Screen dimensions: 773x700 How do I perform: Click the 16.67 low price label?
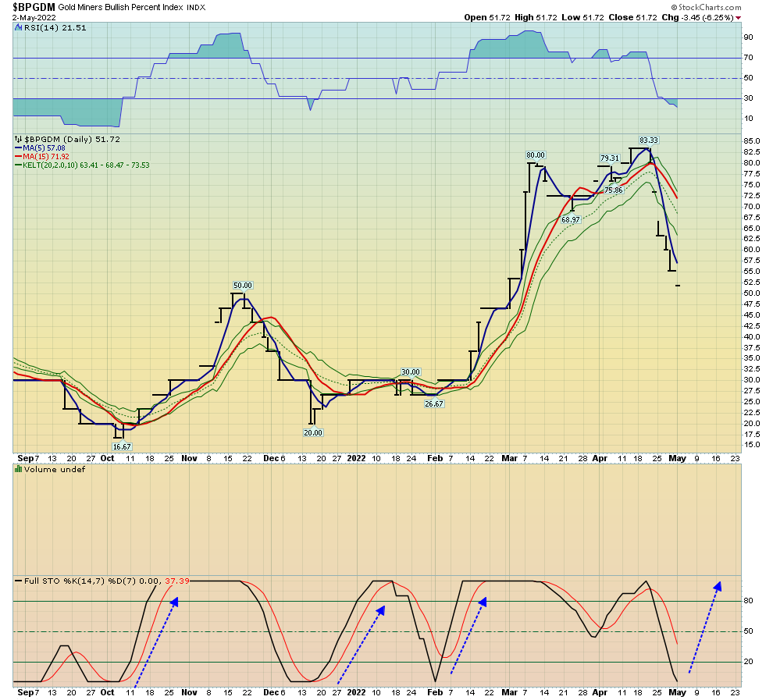coord(121,446)
